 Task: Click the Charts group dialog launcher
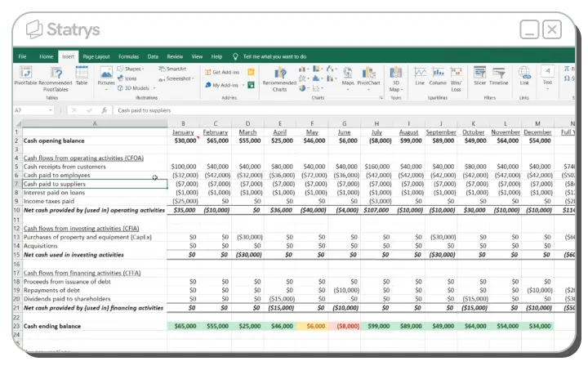pyautogui.click(x=381, y=97)
